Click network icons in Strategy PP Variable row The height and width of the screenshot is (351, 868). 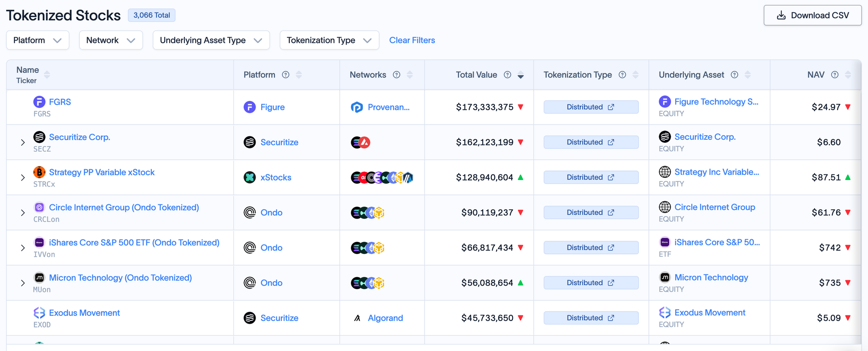point(382,177)
